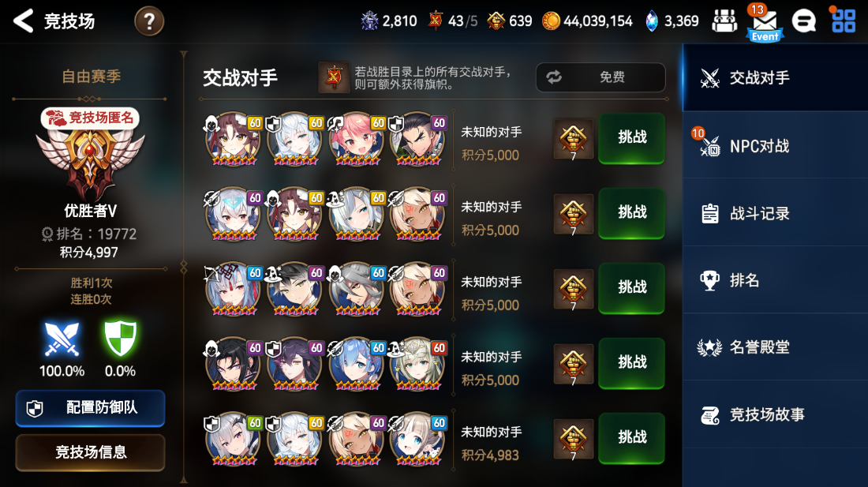The height and width of the screenshot is (487, 868).
Task: Select first hero portrait in second opponent row
Action: (233, 215)
